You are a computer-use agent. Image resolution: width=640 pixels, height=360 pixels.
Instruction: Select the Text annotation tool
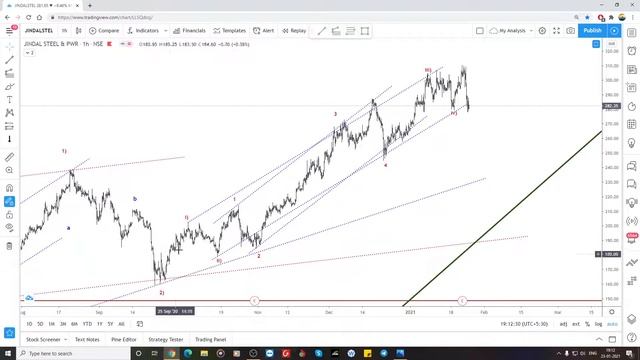pyautogui.click(x=9, y=100)
